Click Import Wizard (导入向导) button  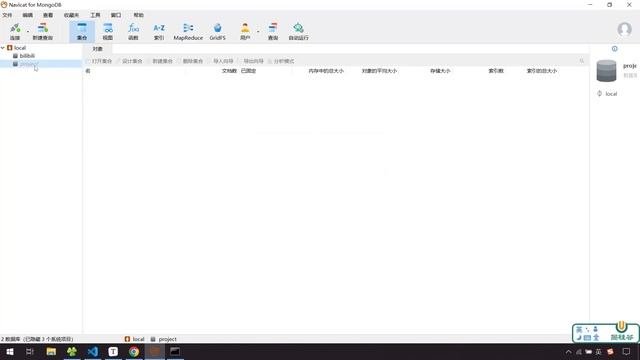[x=220, y=61]
